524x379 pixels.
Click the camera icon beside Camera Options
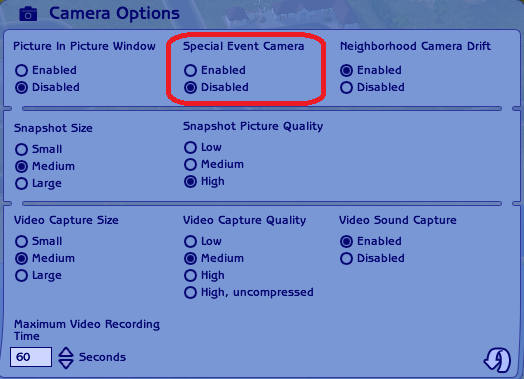28,14
